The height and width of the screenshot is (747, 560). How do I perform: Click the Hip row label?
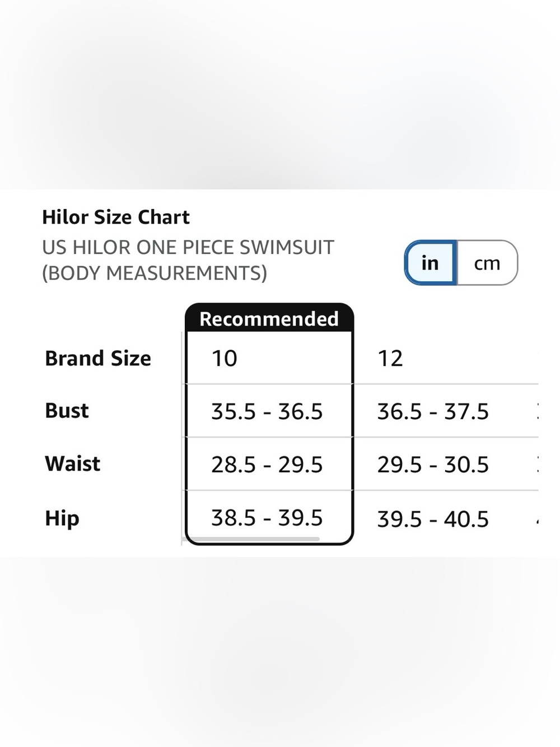(62, 518)
